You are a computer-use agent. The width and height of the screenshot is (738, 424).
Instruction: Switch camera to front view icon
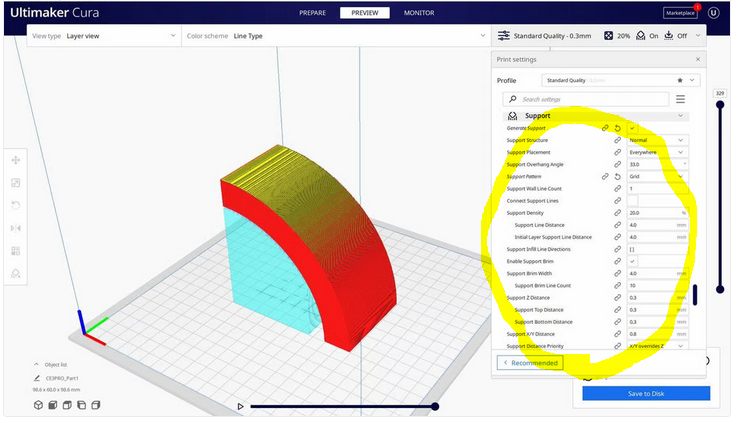[53, 405]
